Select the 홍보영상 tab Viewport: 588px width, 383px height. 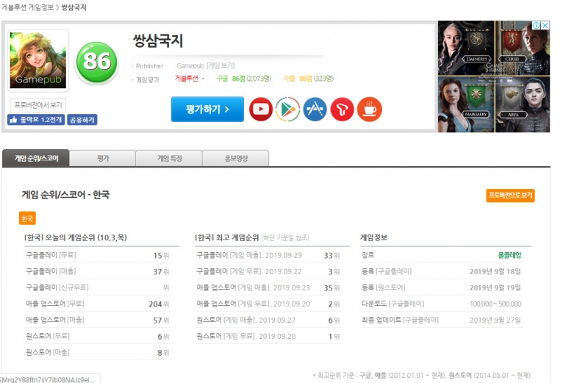tap(235, 158)
